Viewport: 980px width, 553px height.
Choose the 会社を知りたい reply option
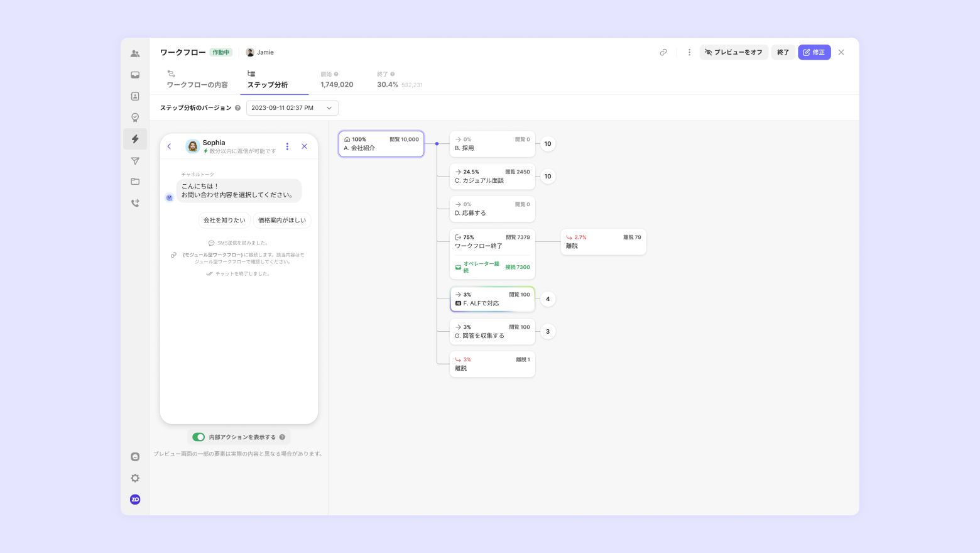click(x=224, y=220)
